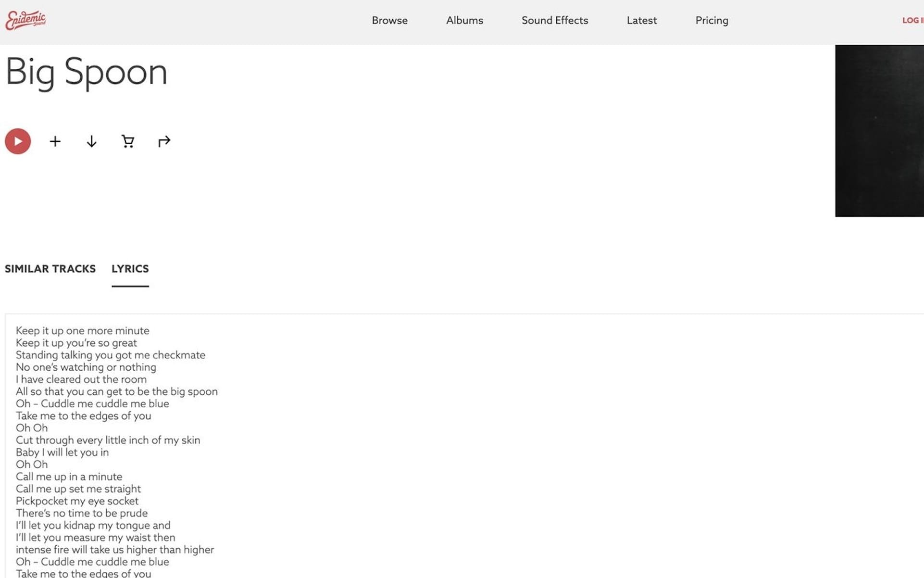This screenshot has width=924, height=578.
Task: View the Pricing page
Action: click(712, 21)
